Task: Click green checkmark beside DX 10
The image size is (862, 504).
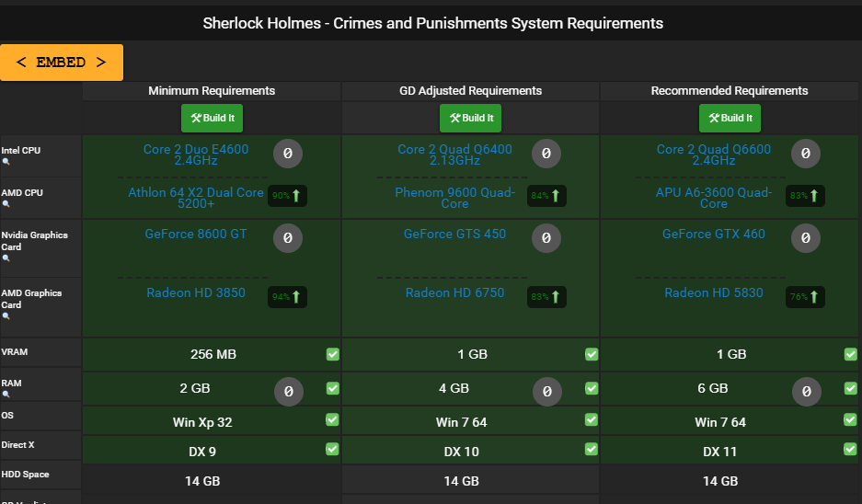Action: pos(591,449)
